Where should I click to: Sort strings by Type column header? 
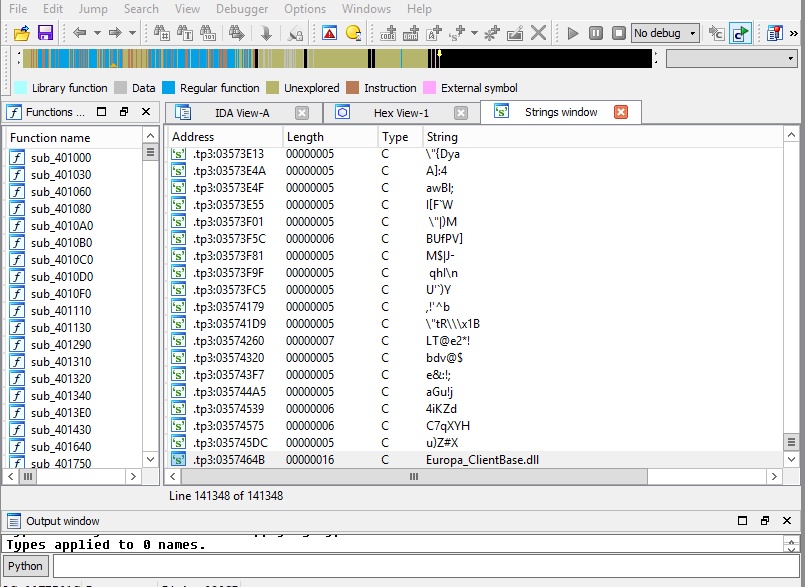click(400, 137)
